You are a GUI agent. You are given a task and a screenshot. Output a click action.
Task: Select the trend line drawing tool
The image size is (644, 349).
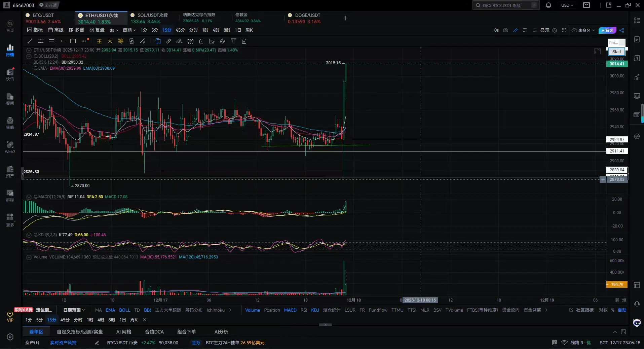click(x=30, y=41)
